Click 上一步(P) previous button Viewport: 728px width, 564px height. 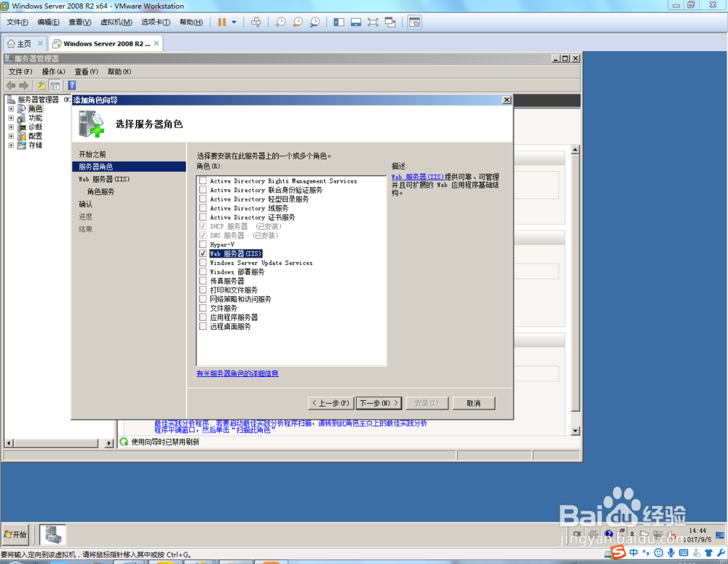[x=331, y=403]
